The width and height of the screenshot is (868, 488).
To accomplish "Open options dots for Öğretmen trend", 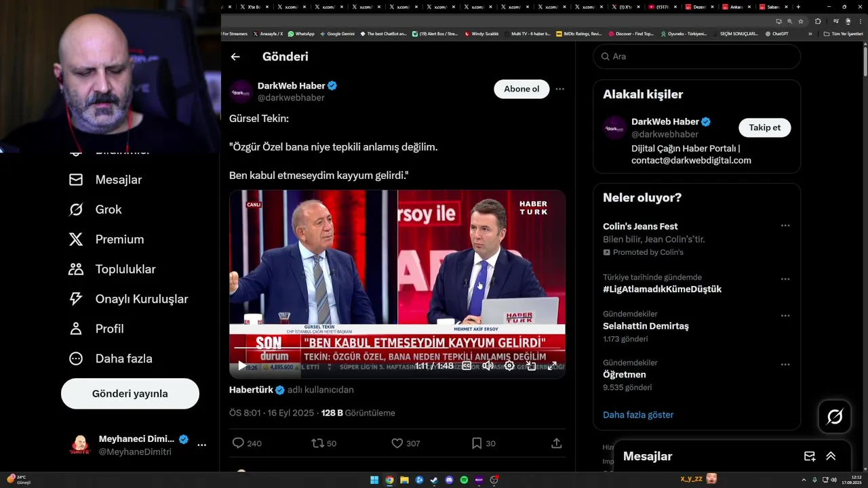I will tap(785, 365).
